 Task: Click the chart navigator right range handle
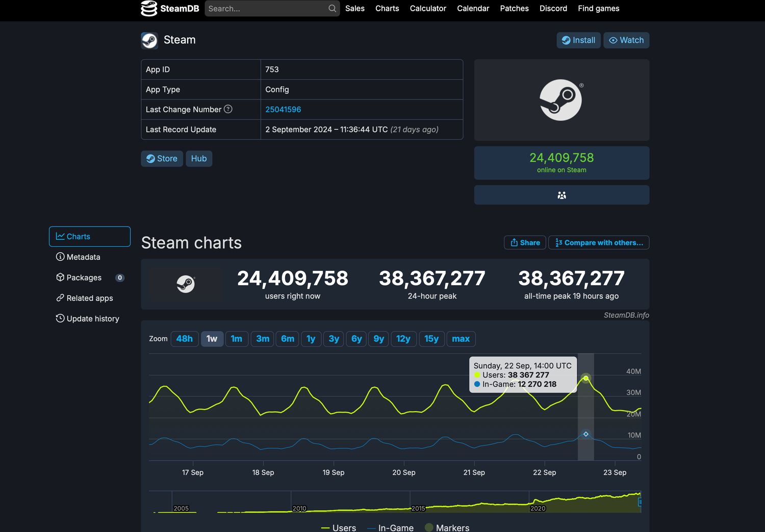[x=640, y=502]
